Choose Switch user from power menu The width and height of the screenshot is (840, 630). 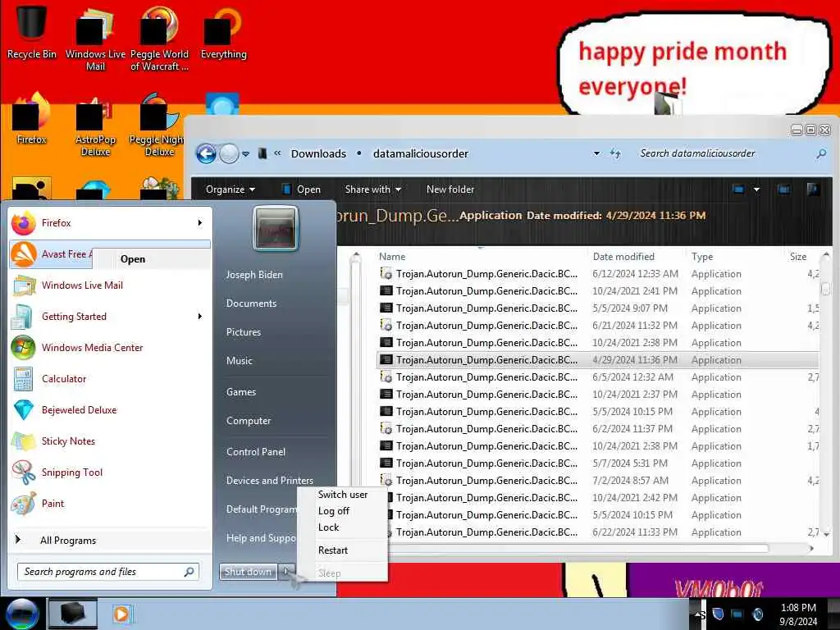coord(343,495)
